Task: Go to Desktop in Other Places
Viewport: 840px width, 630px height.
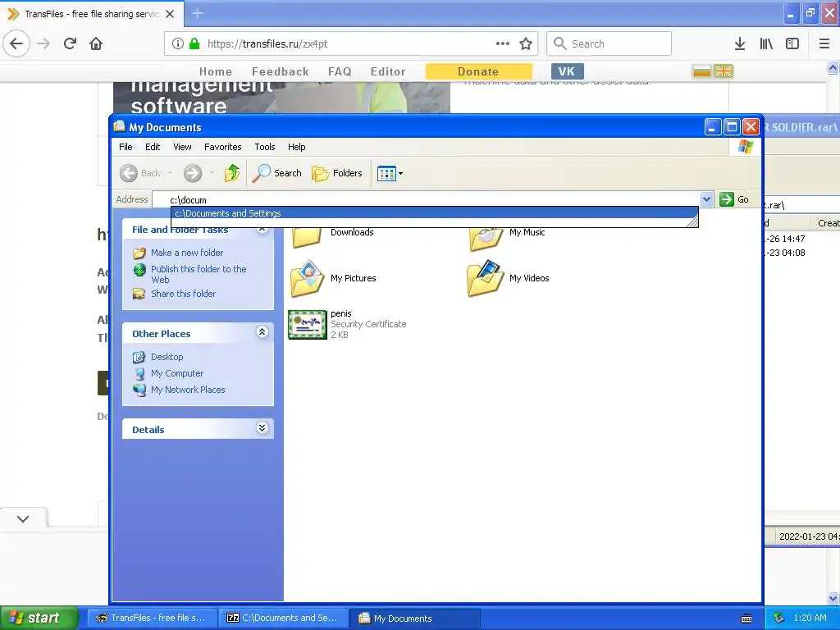Action: tap(167, 357)
